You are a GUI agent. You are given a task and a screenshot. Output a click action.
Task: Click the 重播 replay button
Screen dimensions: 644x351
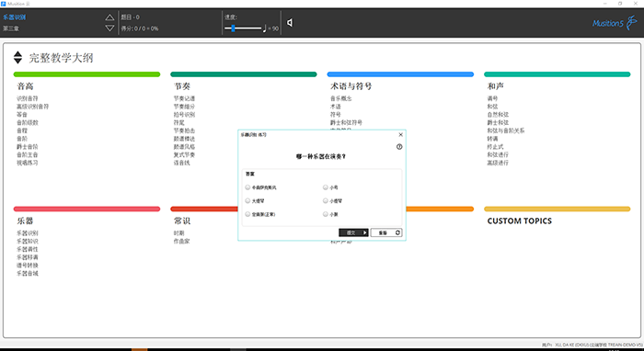(x=386, y=232)
